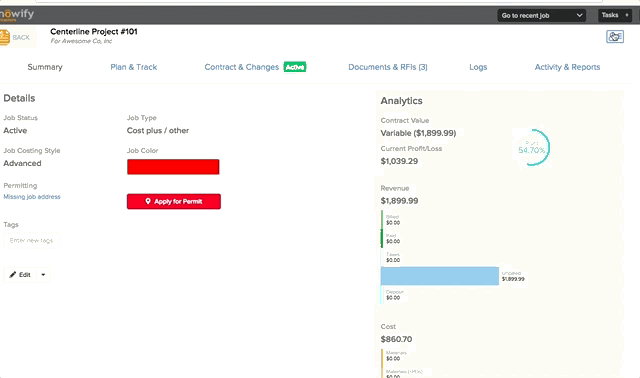The height and width of the screenshot is (378, 640).
Task: Switch to the Plan & Track tab
Action: click(133, 67)
